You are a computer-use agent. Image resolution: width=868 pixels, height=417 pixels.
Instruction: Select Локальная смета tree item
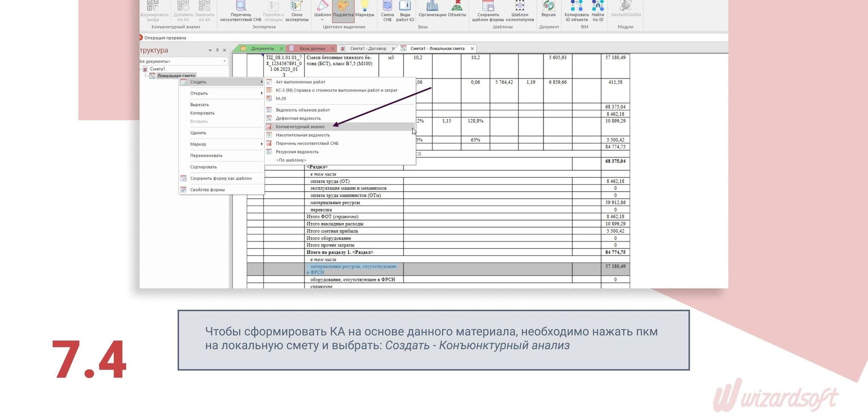coord(176,76)
